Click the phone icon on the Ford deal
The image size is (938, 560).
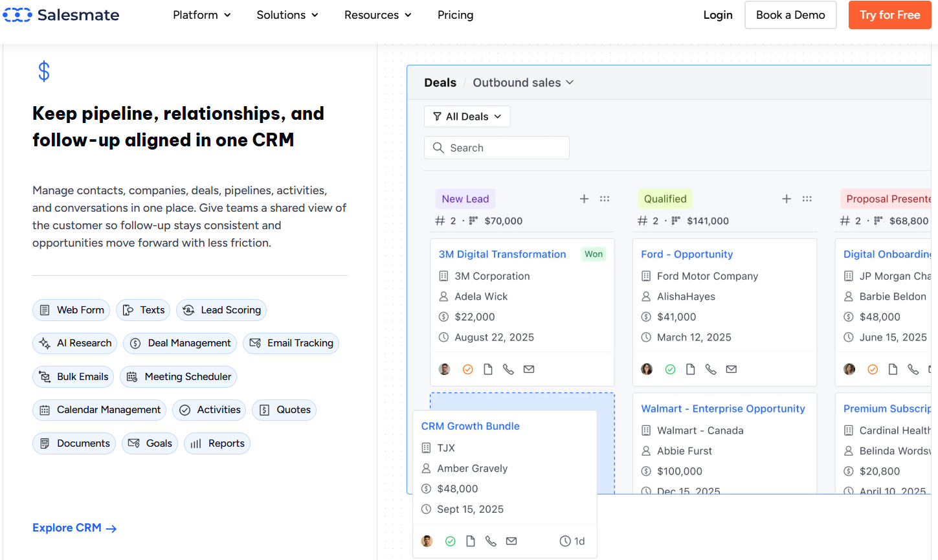[711, 369]
